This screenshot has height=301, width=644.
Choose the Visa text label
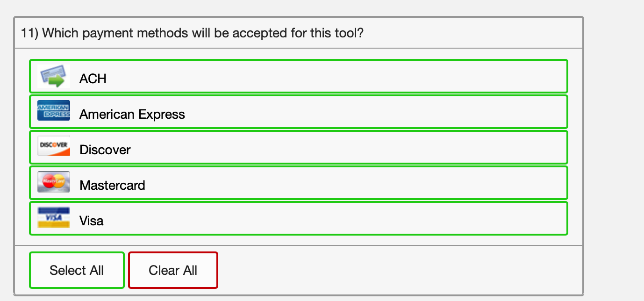point(92,221)
